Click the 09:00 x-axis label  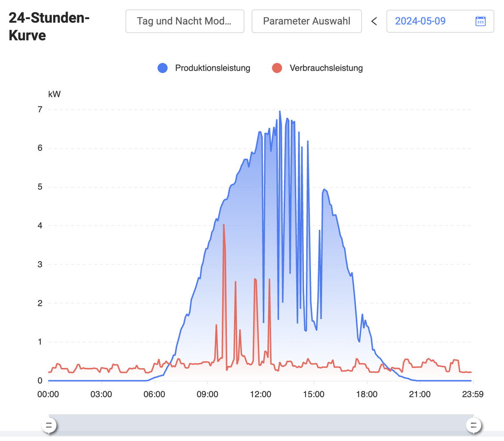pos(207,394)
